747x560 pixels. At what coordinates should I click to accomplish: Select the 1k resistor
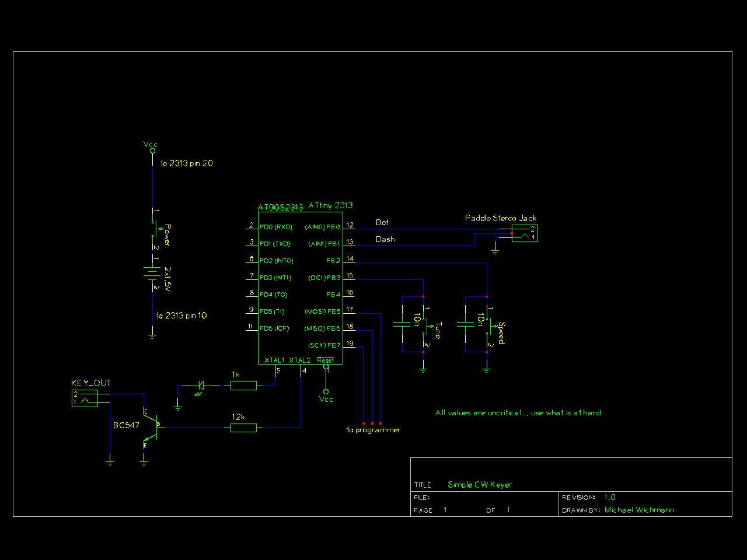243,385
